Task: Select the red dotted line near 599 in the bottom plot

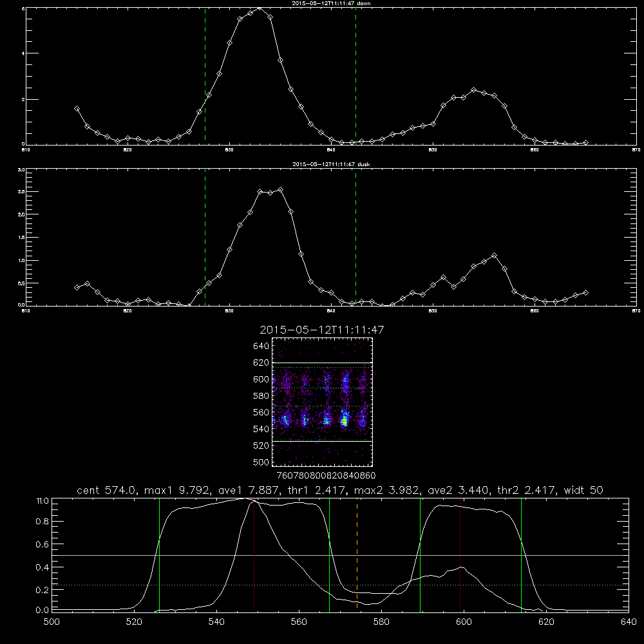Action: (x=460, y=554)
